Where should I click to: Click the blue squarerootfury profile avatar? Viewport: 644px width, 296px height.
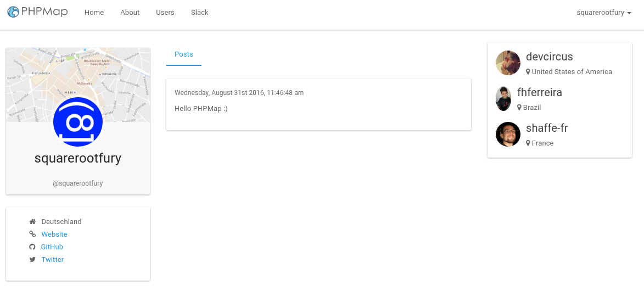click(78, 122)
